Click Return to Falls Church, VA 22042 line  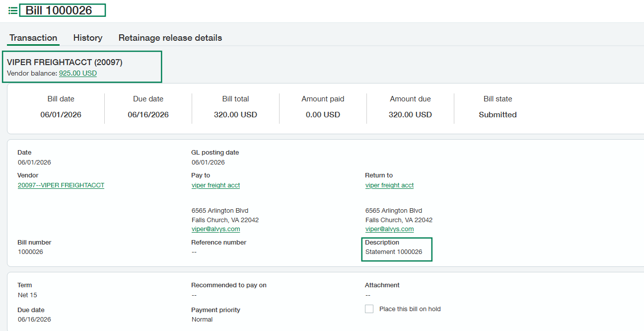(399, 220)
